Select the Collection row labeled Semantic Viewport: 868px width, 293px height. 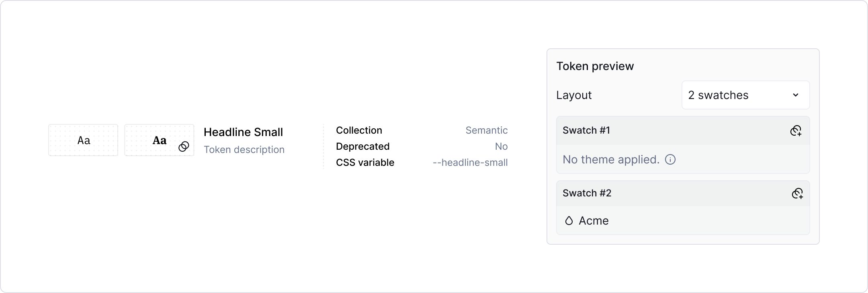[x=487, y=130]
